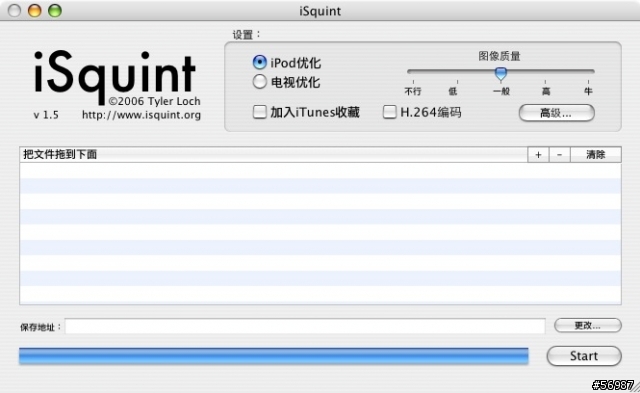Enable the 加入iTunes收藏 checkbox
The width and height of the screenshot is (640, 393).
click(260, 112)
